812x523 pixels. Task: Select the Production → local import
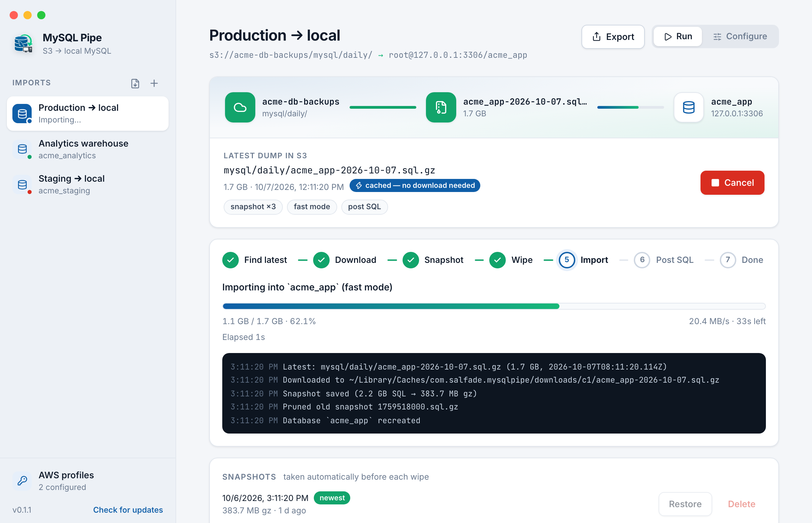click(x=88, y=114)
